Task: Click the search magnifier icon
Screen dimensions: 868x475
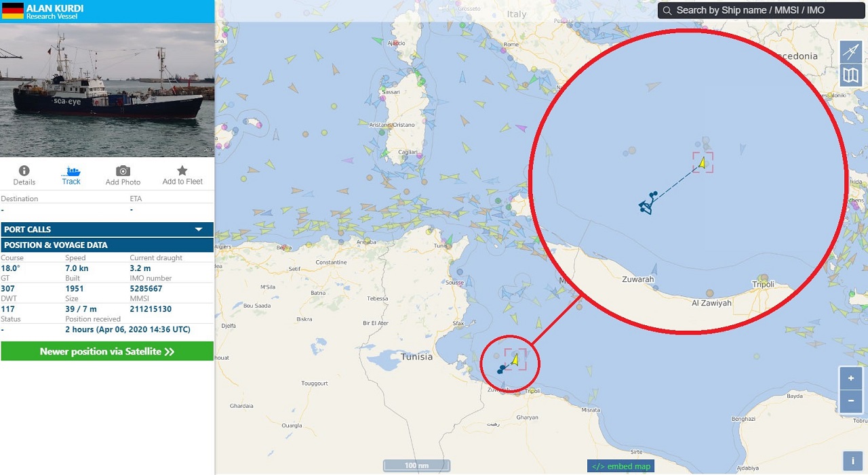Action: click(667, 10)
